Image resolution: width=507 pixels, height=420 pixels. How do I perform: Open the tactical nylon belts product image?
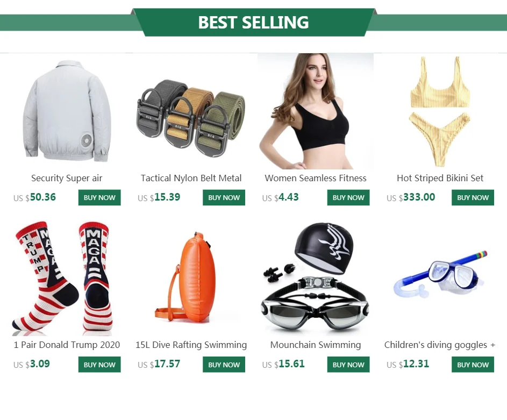coord(191,111)
